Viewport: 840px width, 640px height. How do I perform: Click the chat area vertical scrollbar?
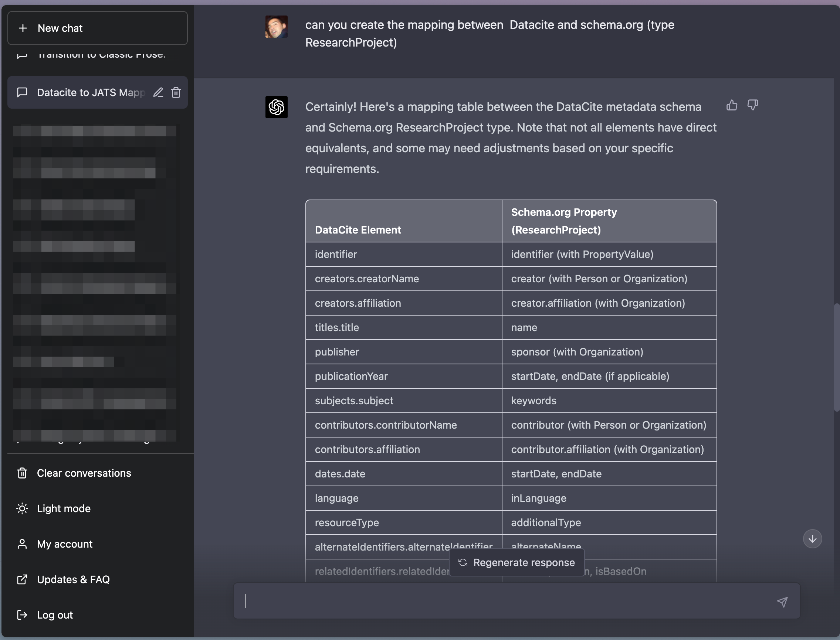pos(837,357)
